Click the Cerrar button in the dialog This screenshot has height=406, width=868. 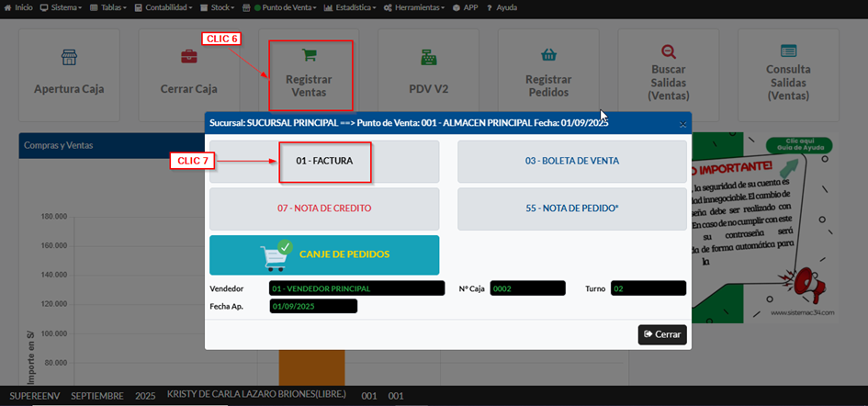[x=662, y=334]
